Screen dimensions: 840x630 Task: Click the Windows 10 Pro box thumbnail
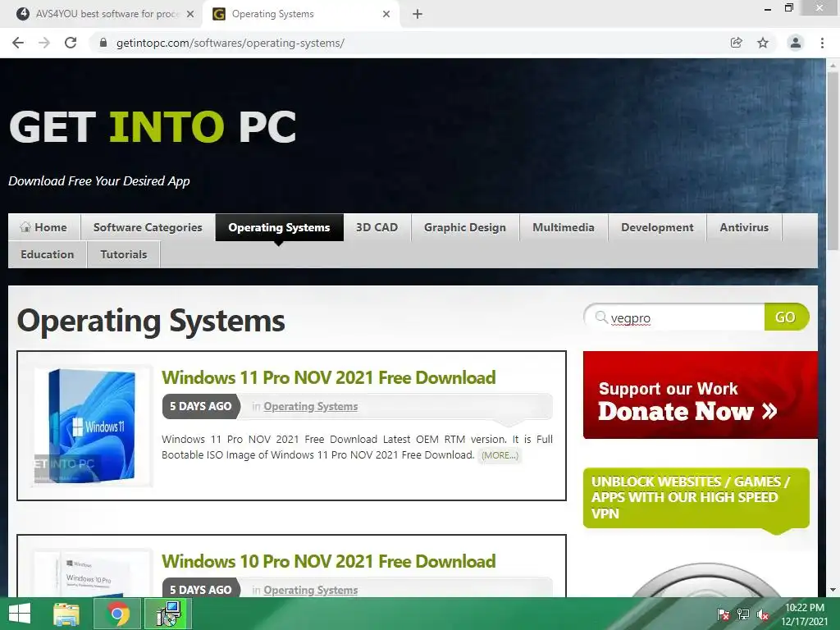pyautogui.click(x=91, y=573)
